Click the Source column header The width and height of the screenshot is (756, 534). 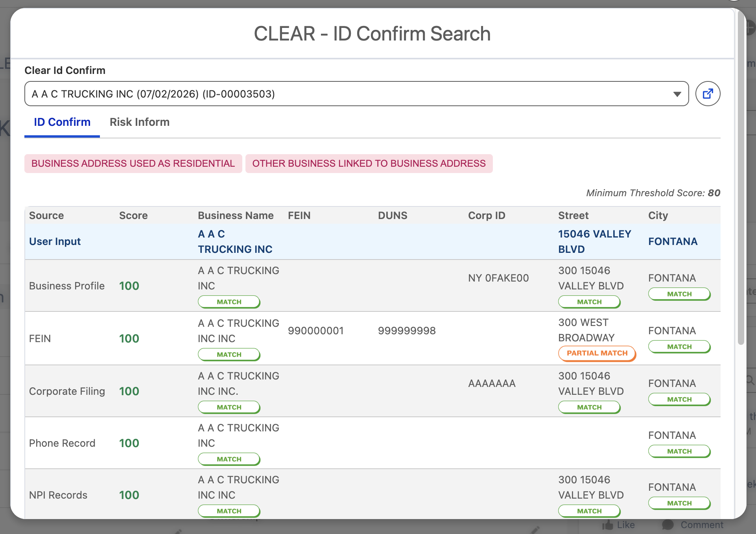point(46,215)
